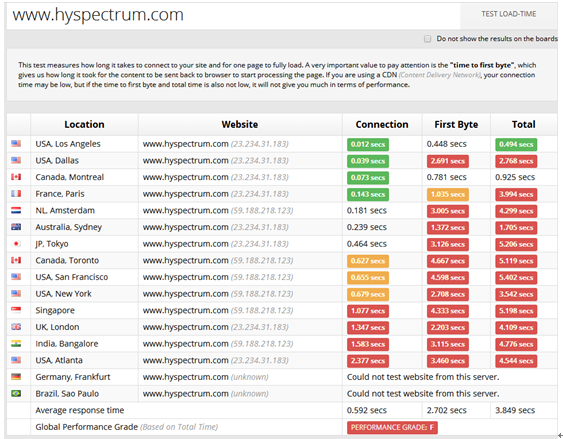Click the 0.448 secs Los Angeles first byte
Screen dimensions: 563x439
[x=447, y=144]
